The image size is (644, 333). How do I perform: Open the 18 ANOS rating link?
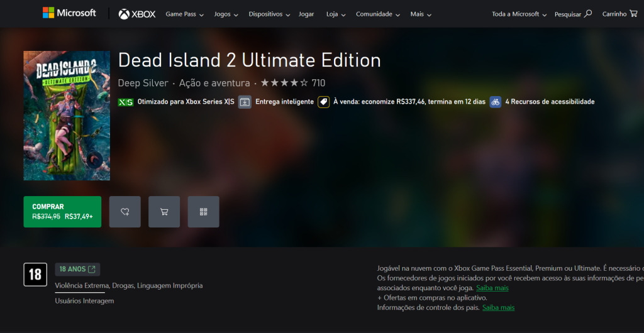77,270
